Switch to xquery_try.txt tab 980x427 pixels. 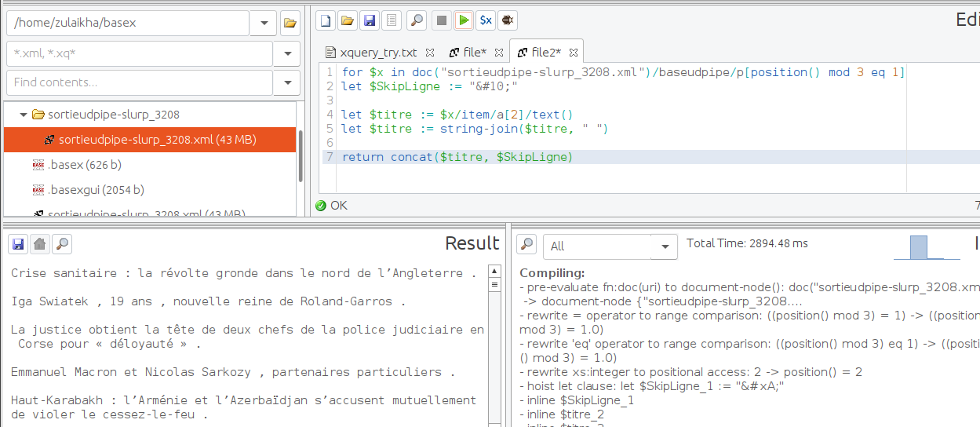378,53
